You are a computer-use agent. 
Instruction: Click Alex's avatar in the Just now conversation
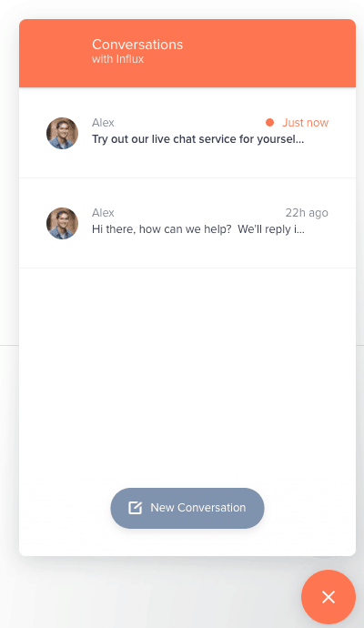coord(62,134)
